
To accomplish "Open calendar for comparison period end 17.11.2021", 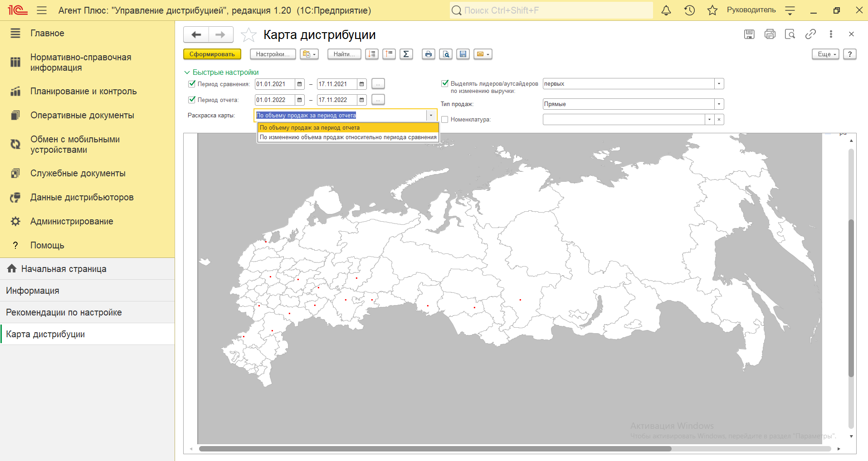I will pos(362,84).
